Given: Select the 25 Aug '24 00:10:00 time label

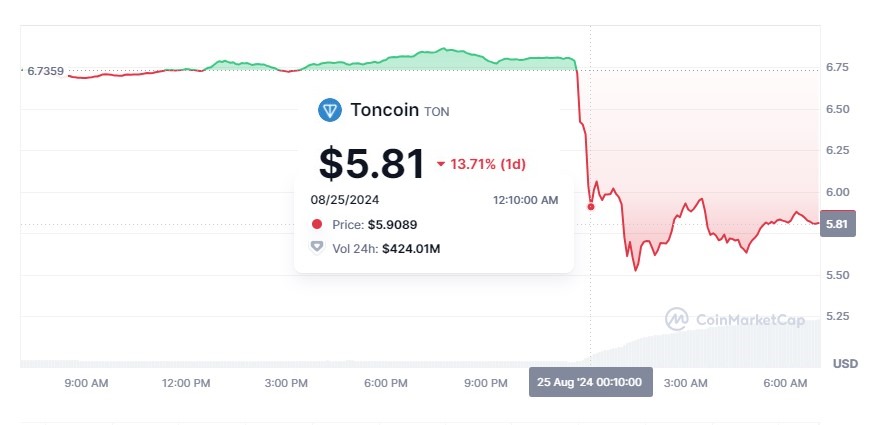Looking at the screenshot, I should (590, 383).
